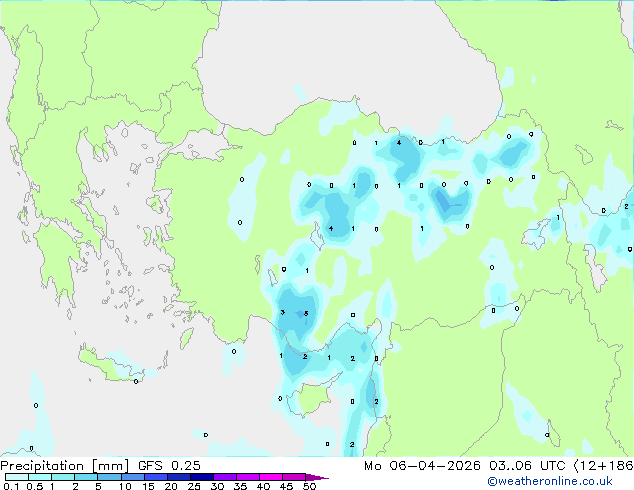Select the 25–30 mm legend swatch
The image size is (634, 490).
click(202, 477)
